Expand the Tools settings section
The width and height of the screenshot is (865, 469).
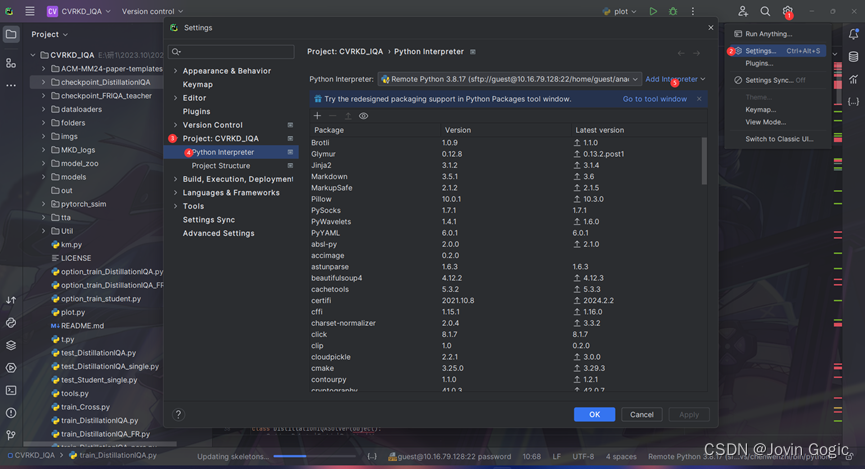(175, 206)
